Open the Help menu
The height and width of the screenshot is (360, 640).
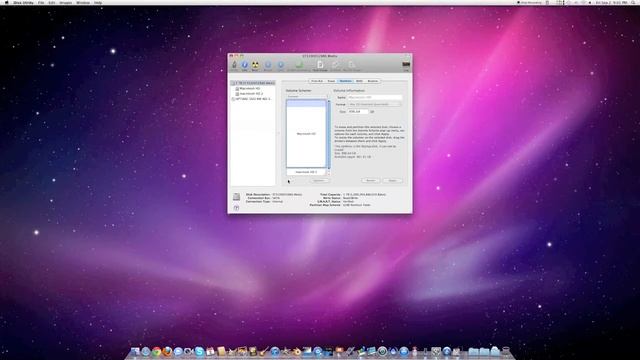tap(98, 2)
